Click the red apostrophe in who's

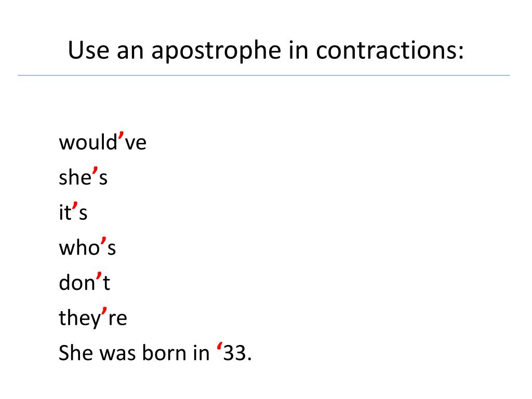[104, 241]
